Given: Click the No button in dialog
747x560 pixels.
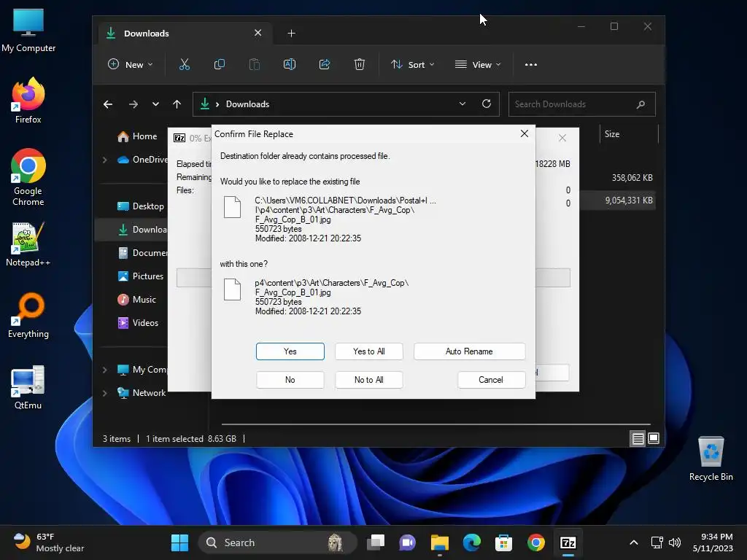Looking at the screenshot, I should pyautogui.click(x=290, y=379).
